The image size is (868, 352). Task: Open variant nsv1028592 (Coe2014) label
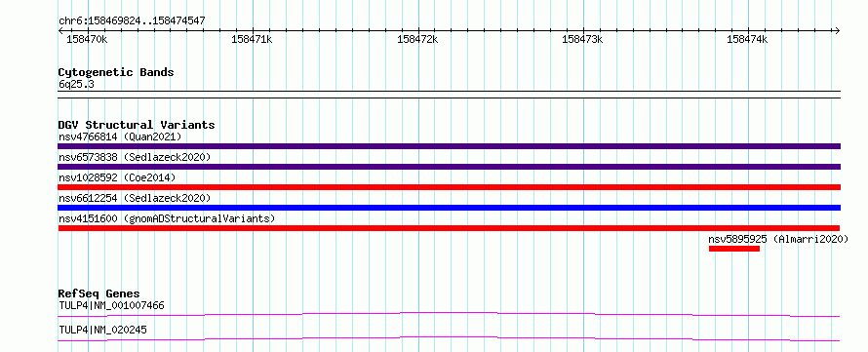(117, 177)
